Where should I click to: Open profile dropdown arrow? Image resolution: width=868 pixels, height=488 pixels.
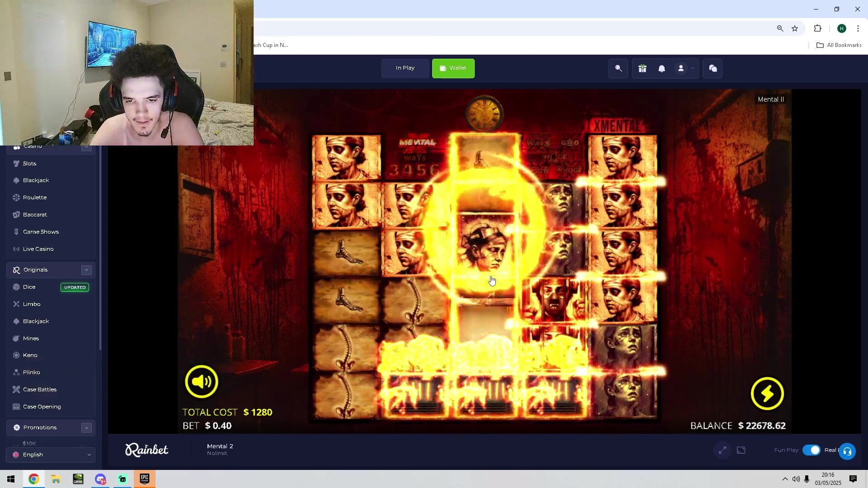[693, 68]
